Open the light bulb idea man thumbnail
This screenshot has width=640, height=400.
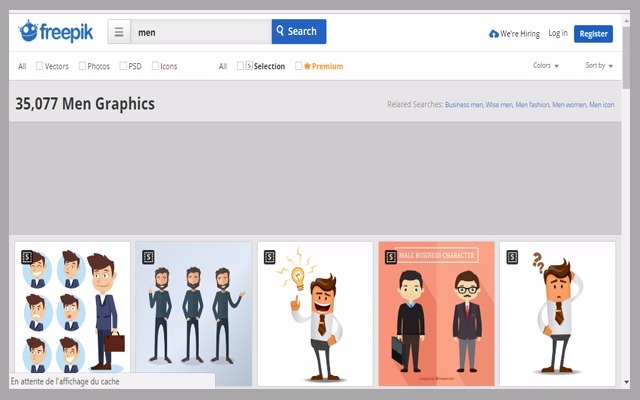point(315,313)
